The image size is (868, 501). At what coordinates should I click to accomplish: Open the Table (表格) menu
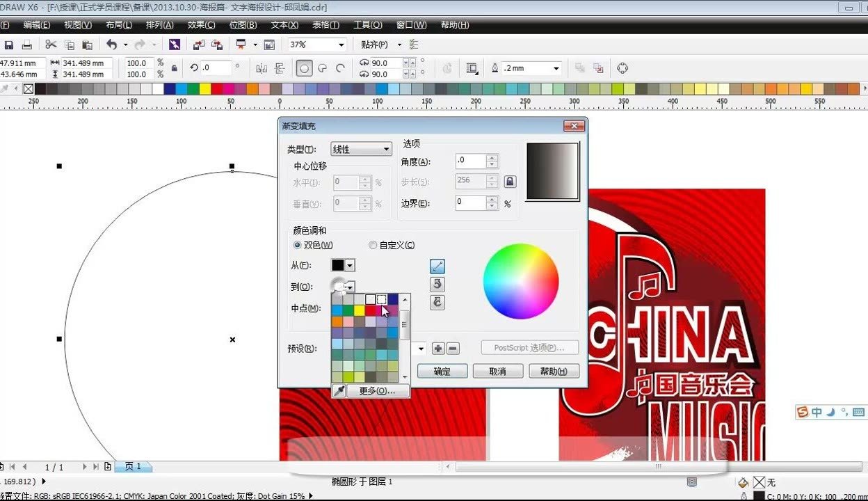tap(325, 25)
